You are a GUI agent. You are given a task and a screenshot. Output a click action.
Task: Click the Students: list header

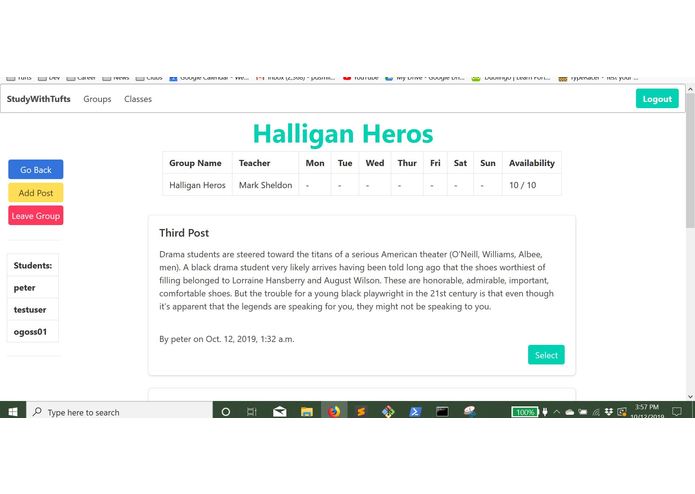pyautogui.click(x=33, y=265)
